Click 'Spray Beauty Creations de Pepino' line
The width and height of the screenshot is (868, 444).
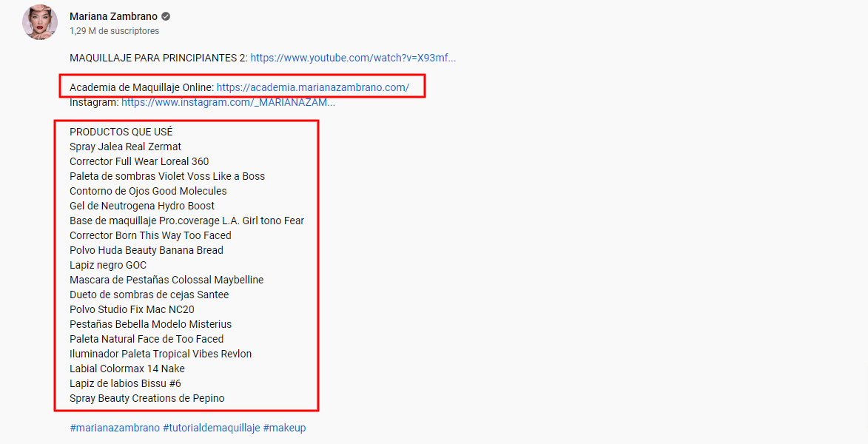point(147,399)
